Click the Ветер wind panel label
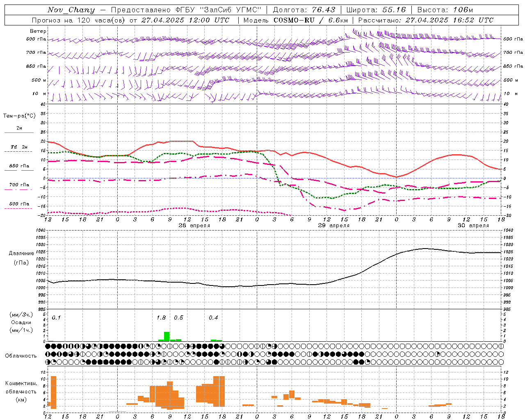525x420 pixels. 38,31
